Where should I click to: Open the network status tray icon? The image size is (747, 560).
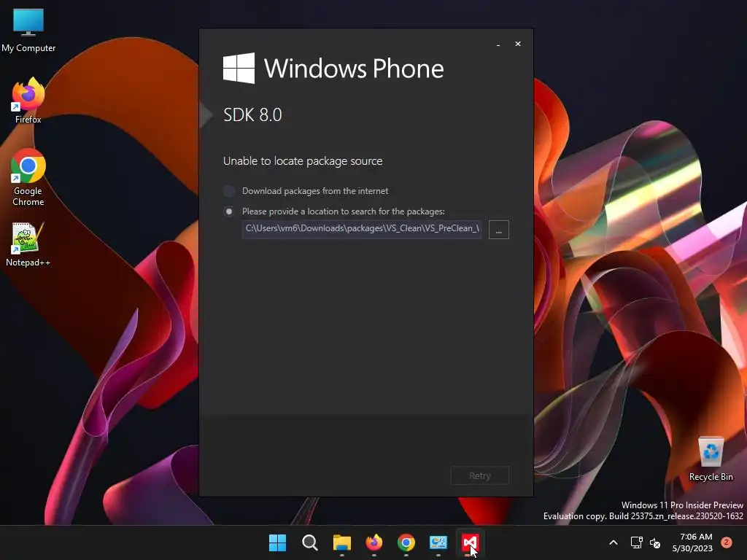click(636, 542)
